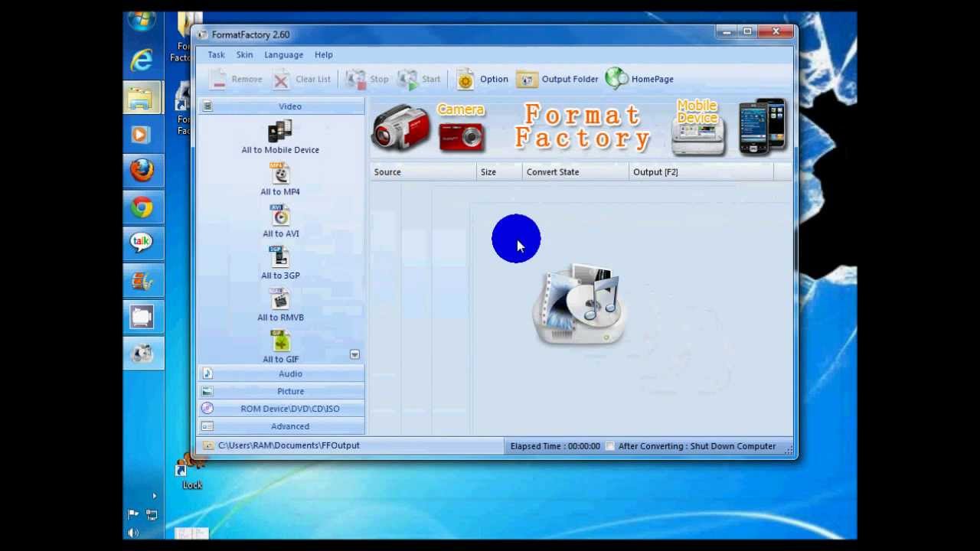
Task: Choose the All to AVI converter
Action: [280, 222]
